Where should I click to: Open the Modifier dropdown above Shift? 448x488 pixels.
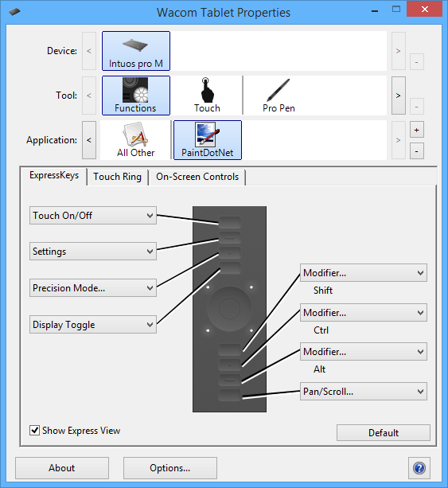pos(364,273)
